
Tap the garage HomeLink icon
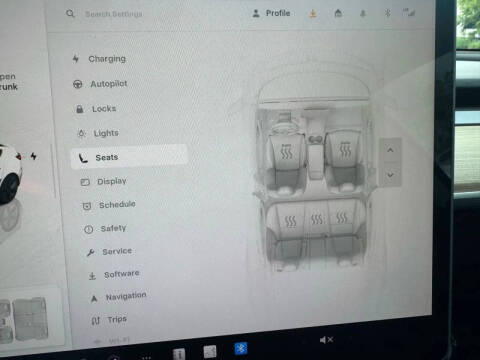click(338, 13)
